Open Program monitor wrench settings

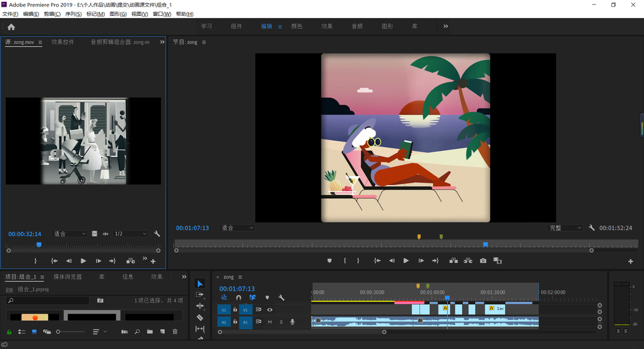(x=592, y=227)
